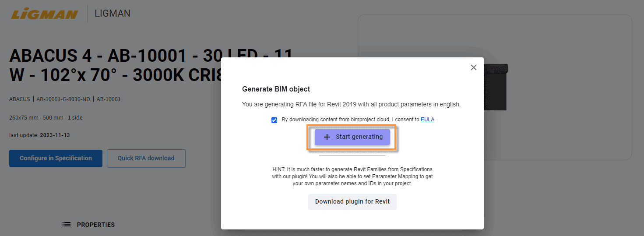
Task: Click the Generate BIM object heading
Action: tap(276, 89)
